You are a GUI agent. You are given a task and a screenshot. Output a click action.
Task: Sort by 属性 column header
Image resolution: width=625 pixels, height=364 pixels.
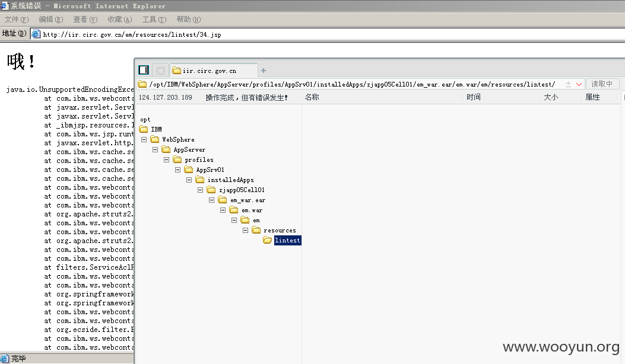pyautogui.click(x=592, y=97)
